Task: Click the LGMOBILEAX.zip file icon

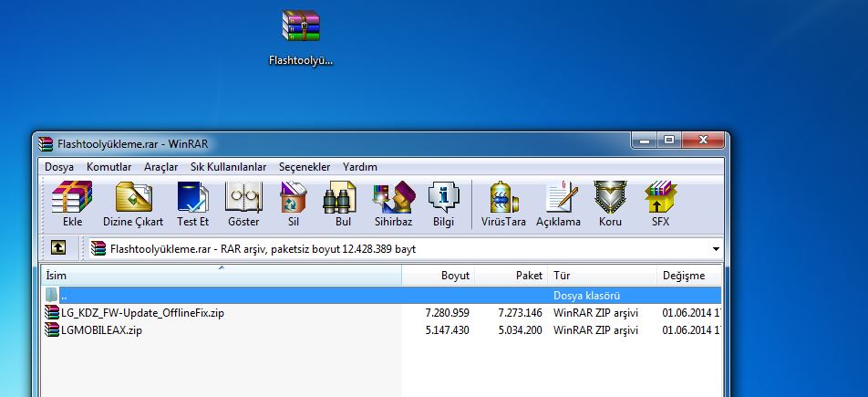Action: (52, 330)
